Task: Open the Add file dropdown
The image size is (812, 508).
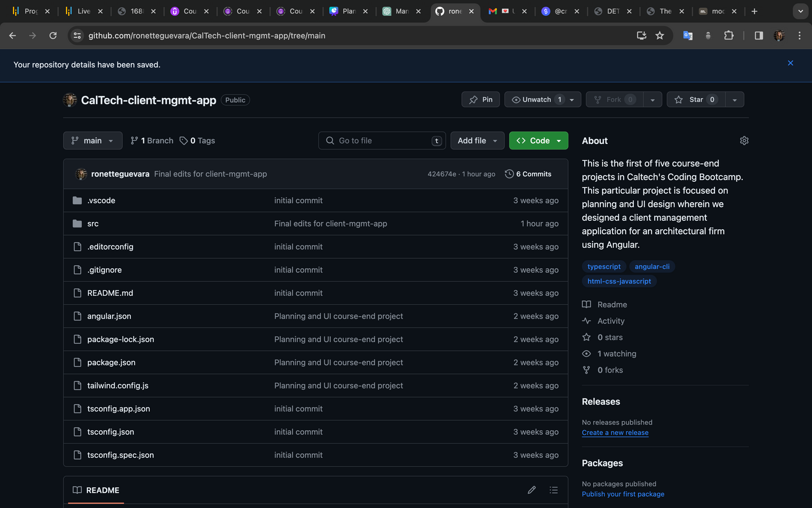Action: pos(477,141)
